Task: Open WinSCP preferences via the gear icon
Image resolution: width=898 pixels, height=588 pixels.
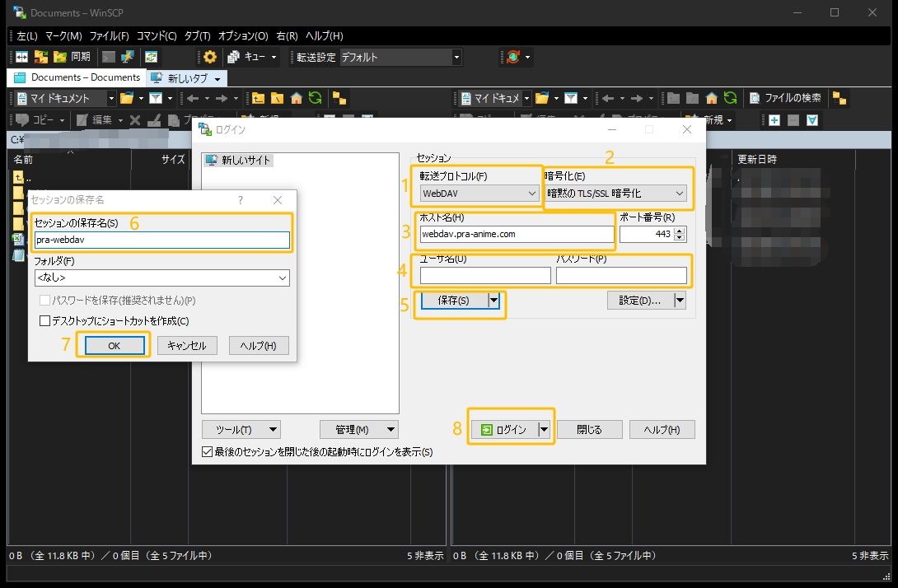Action: point(208,57)
